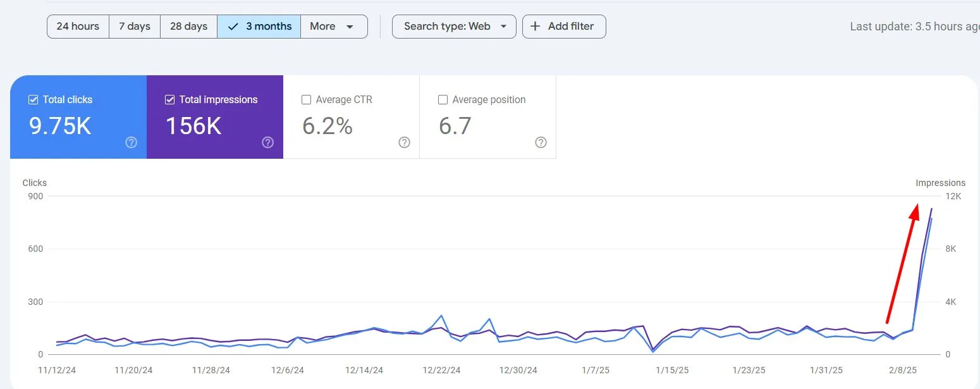Select the 7 days date range
This screenshot has height=389, width=980.
134,26
